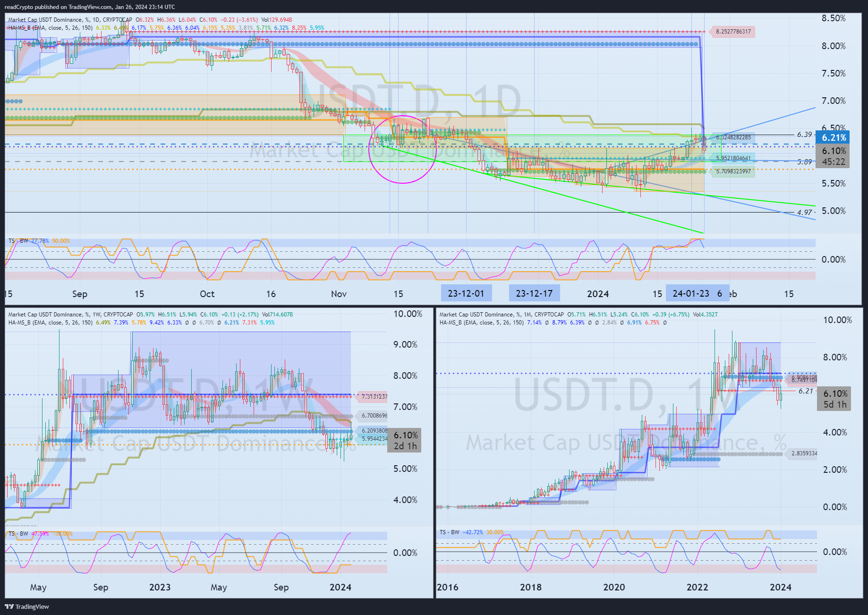Viewport: 868px width, 615px height.
Task: Click the 2022 label on the 1M time axis
Action: pos(697,587)
